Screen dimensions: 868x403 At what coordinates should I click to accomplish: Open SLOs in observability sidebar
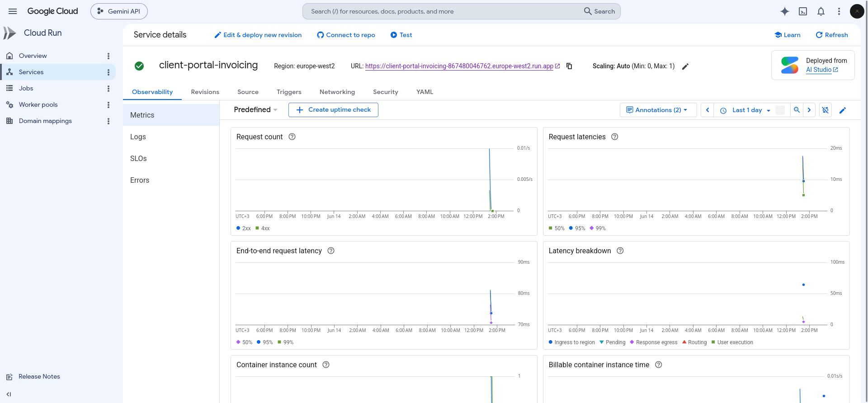pos(171,158)
